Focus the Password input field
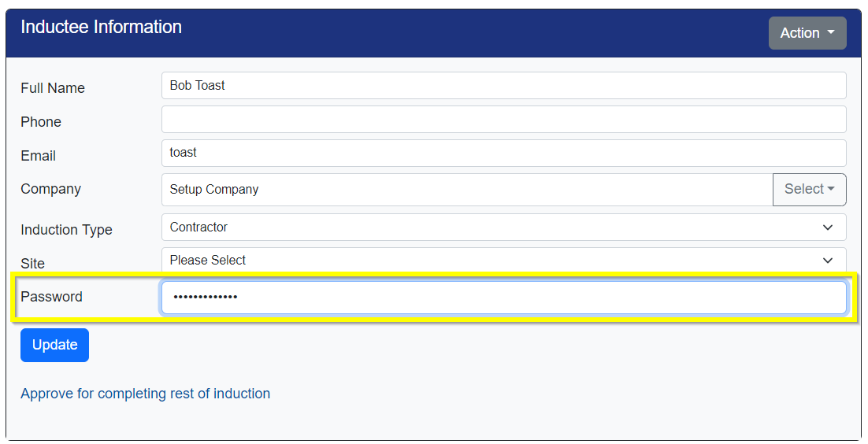Viewport: 868px width, 444px height. pos(504,298)
